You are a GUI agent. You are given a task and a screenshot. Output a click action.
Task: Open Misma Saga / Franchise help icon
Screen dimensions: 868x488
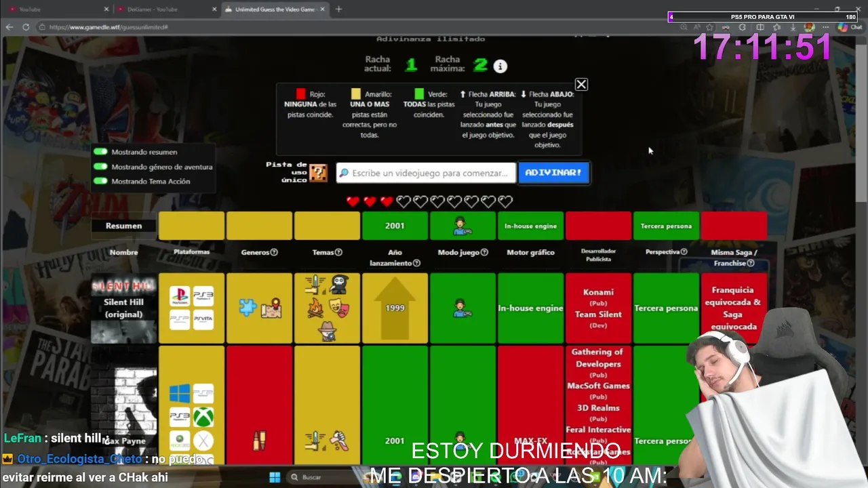[751, 263]
